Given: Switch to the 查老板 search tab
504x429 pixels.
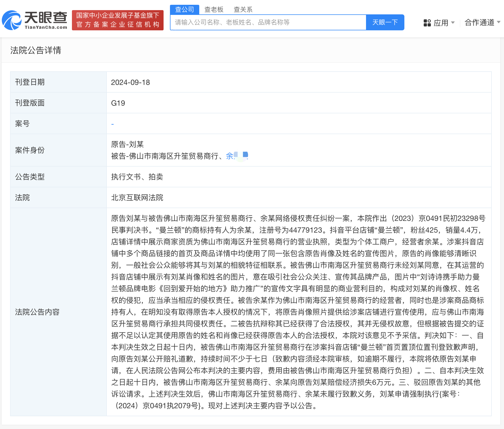Looking at the screenshot, I should pos(214,10).
